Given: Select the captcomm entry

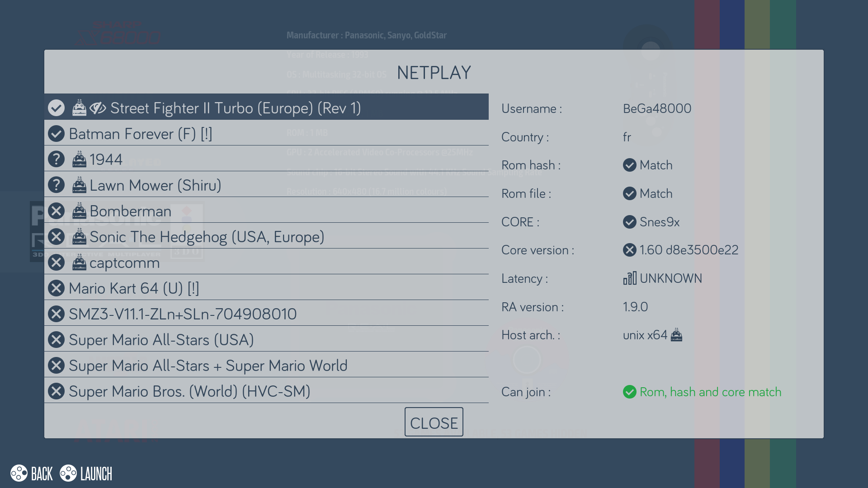Looking at the screenshot, I should (x=266, y=262).
